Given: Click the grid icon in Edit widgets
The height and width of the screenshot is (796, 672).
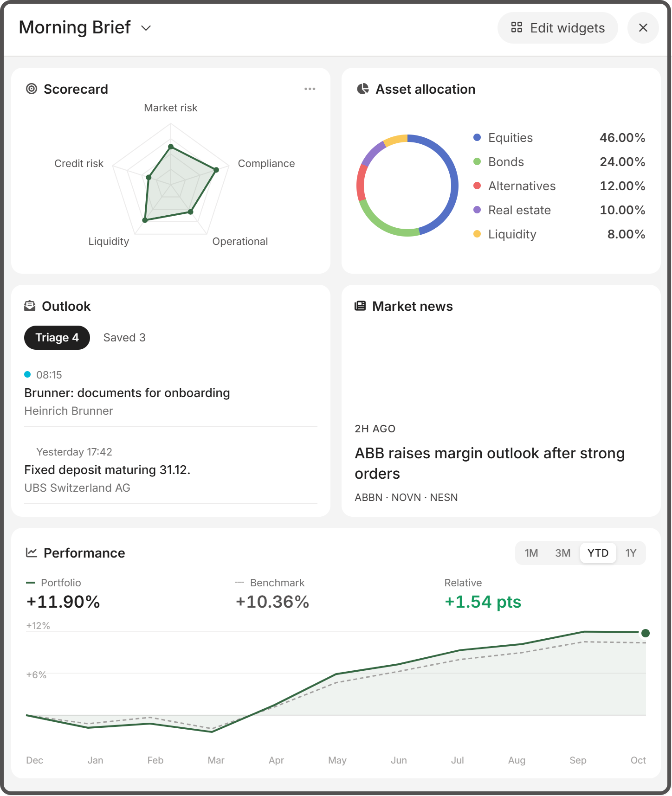Looking at the screenshot, I should 517,27.
